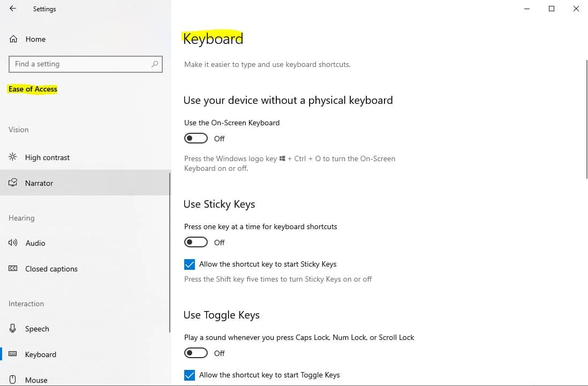Uncheck Allow shortcut key to start Sticky Keys
Screen dimensions: 588x386
[190, 264]
